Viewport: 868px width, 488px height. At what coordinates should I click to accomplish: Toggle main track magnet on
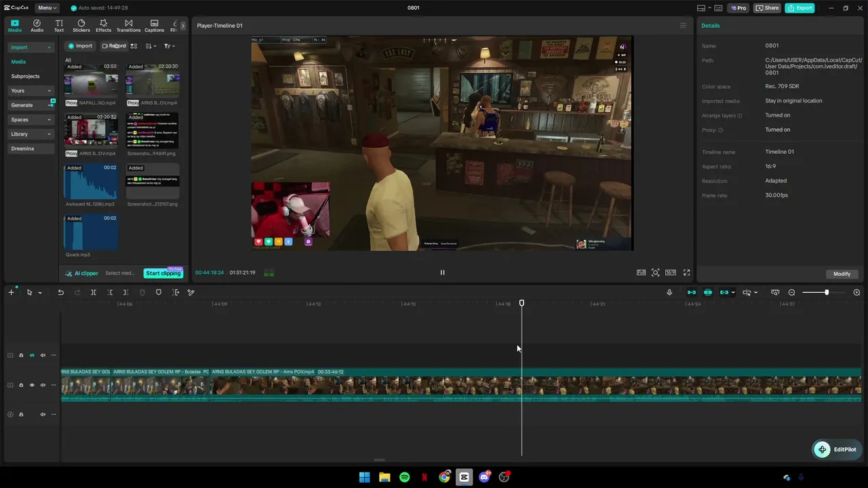click(x=692, y=292)
